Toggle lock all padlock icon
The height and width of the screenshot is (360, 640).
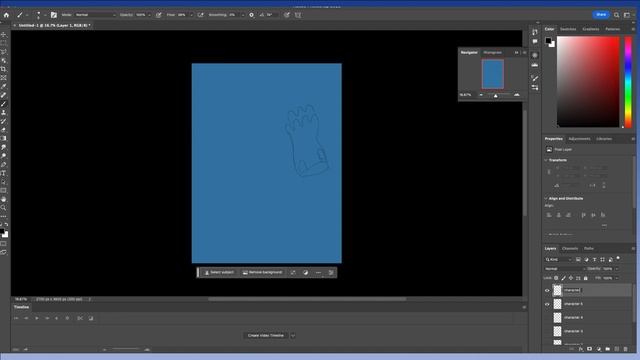tap(586, 278)
